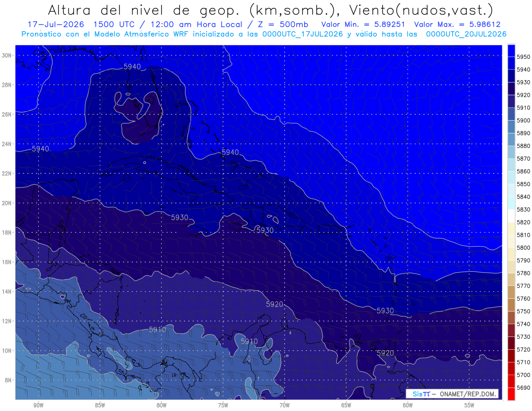Click legend swatch between 5770 and 5760
532x411 pixels.
click(x=511, y=292)
